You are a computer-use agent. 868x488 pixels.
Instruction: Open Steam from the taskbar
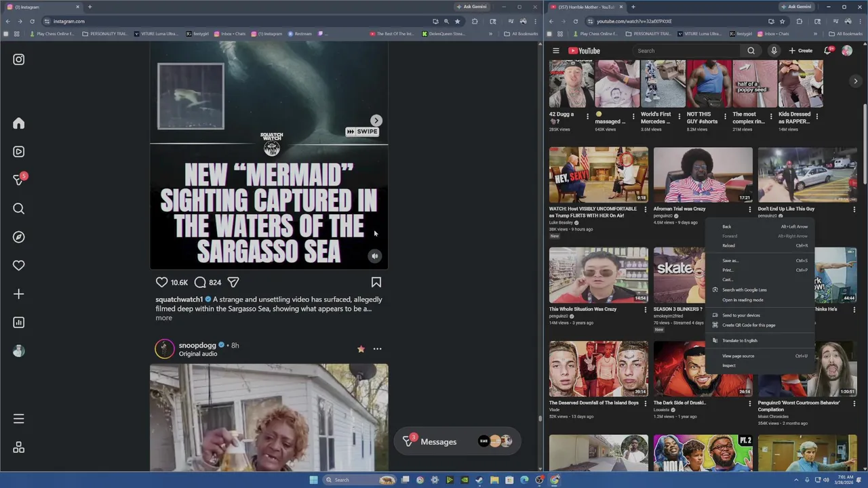pos(479,480)
